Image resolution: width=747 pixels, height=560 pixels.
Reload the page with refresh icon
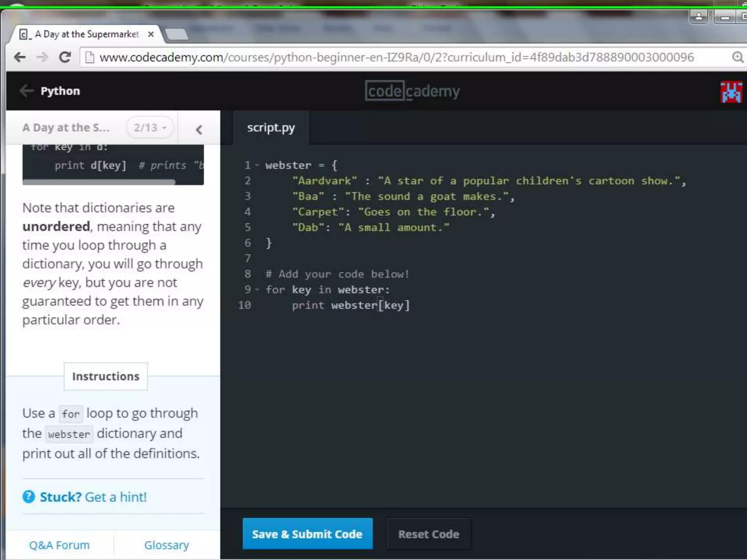tap(65, 57)
